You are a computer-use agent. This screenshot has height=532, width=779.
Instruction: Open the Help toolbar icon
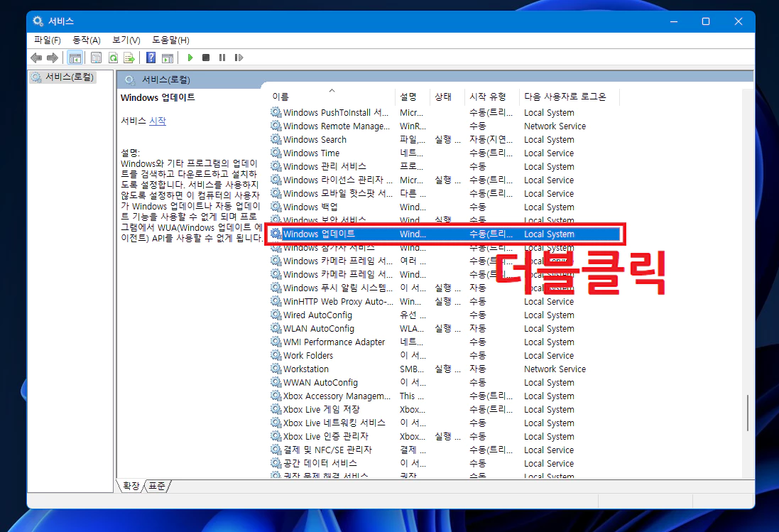(151, 58)
